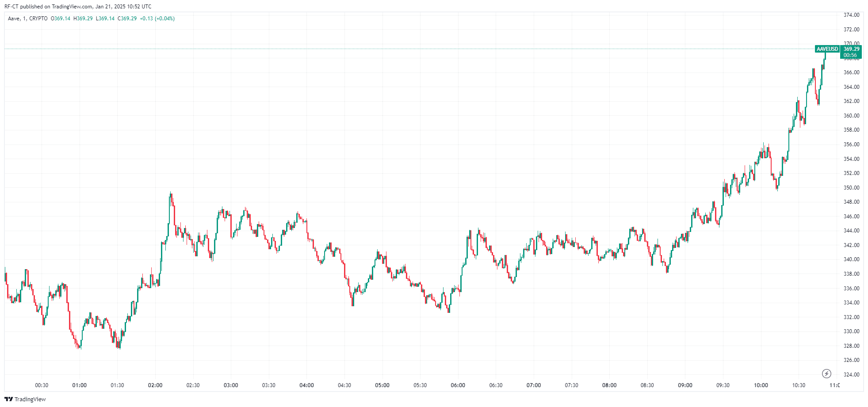This screenshot has height=407, width=868.
Task: Click the change value +0.13 (+0.04%)
Action: click(x=157, y=19)
